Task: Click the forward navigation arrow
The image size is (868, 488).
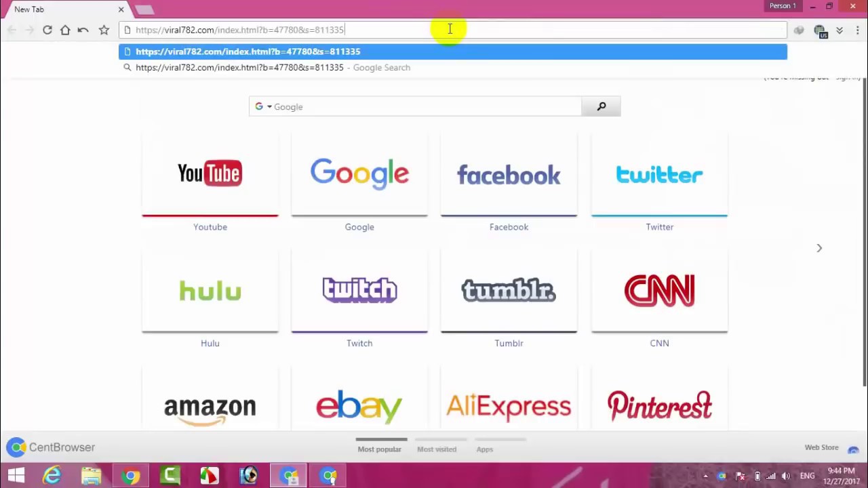Action: 29,30
